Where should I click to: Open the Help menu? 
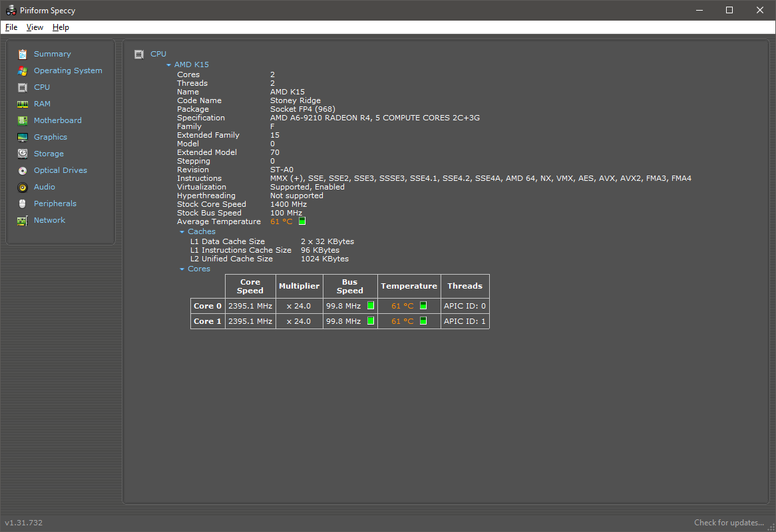coord(61,27)
